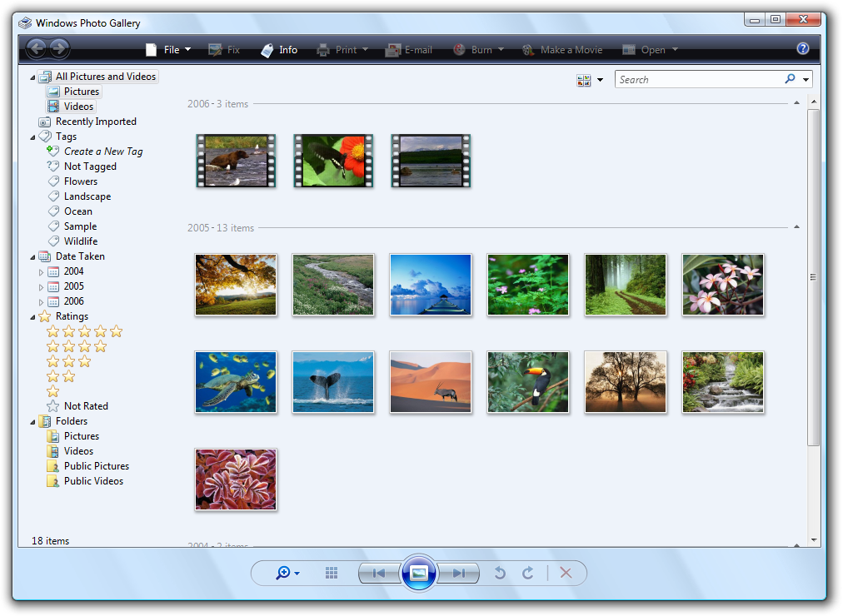Screen dimensions: 843x616
Task: Start the slide show with the center button
Action: pyautogui.click(x=419, y=573)
